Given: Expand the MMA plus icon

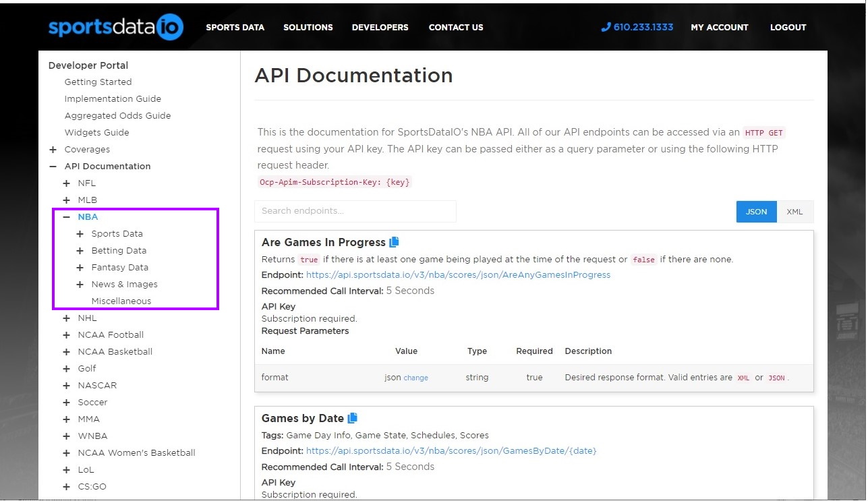Looking at the screenshot, I should (66, 419).
